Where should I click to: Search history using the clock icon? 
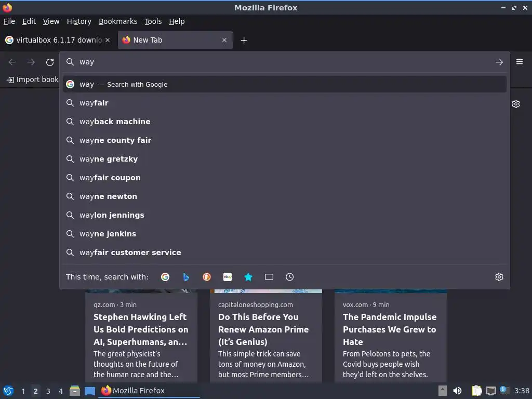[290, 277]
